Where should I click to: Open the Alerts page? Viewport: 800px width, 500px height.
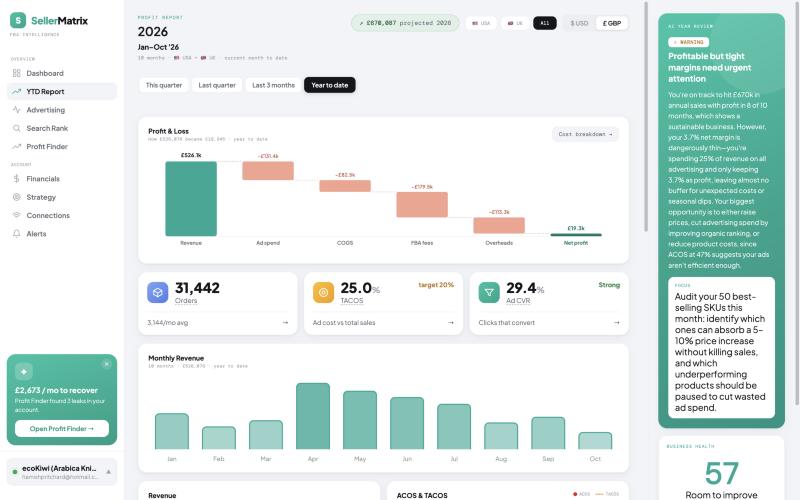62,234
